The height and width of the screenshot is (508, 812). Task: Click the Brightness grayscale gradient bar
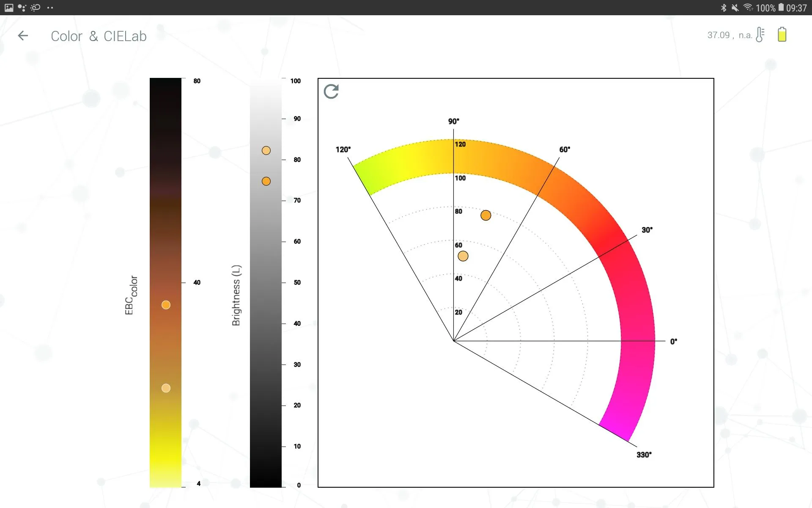pyautogui.click(x=266, y=283)
